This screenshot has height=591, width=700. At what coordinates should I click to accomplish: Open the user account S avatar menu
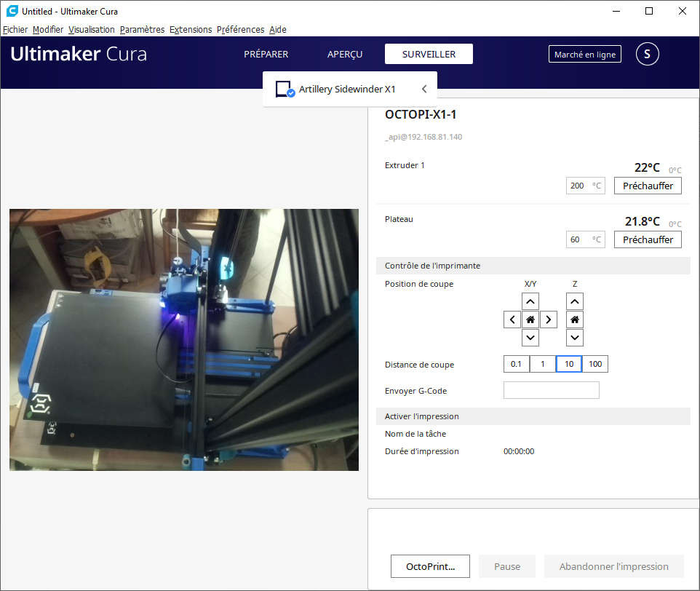click(x=647, y=54)
